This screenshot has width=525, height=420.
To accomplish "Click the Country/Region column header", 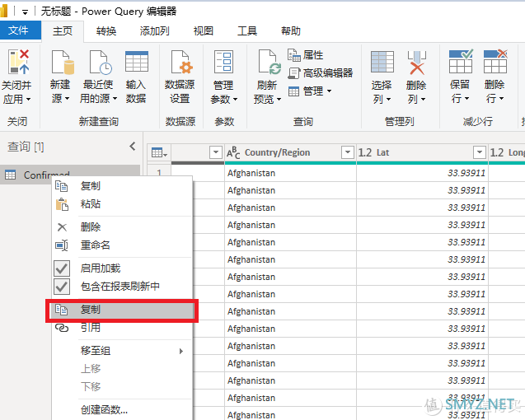I will 290,152.
